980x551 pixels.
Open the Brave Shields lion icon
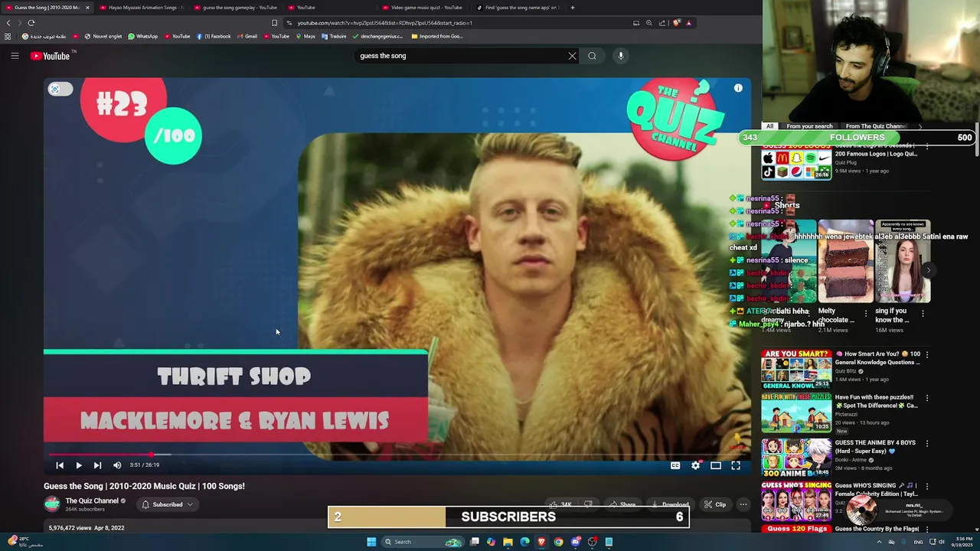[x=676, y=23]
